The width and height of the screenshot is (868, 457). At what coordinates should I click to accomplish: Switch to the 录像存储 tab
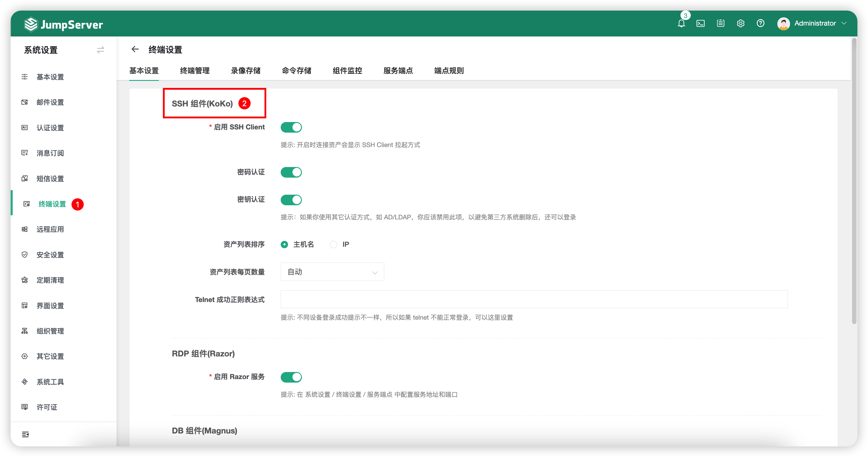pos(246,71)
